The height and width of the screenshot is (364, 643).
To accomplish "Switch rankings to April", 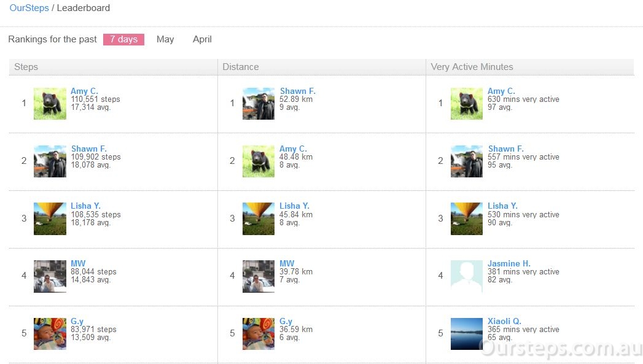I will click(202, 39).
